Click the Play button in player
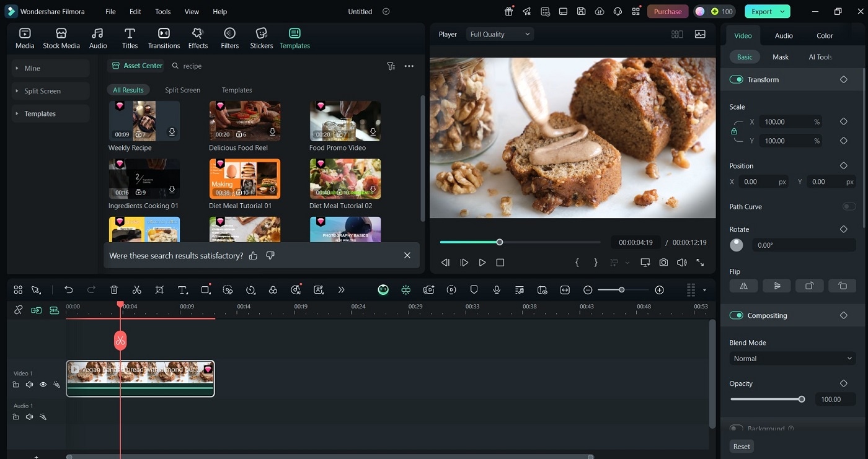Viewport: 868px width, 459px height. coord(482,263)
